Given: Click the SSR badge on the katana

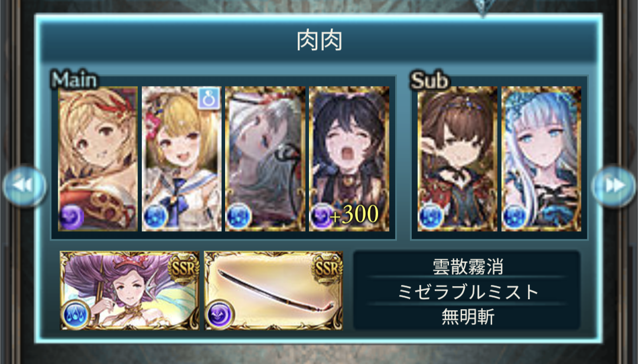Looking at the screenshot, I should pos(327,268).
